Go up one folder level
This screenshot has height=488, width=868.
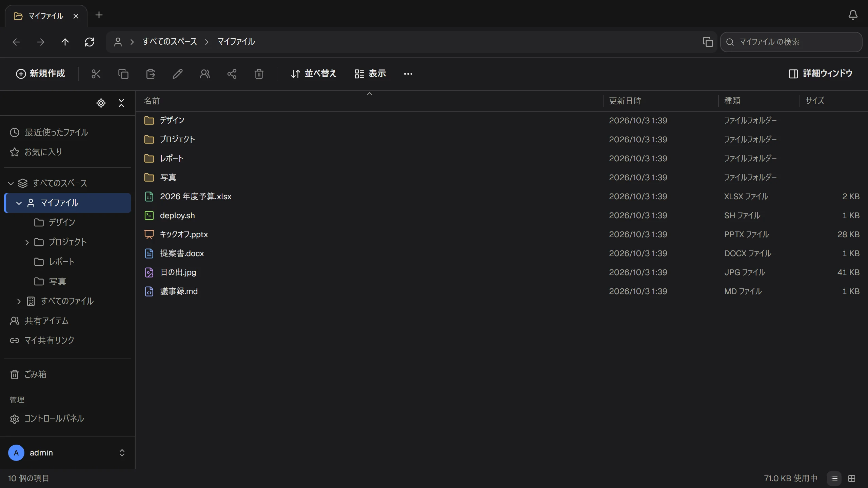(x=65, y=42)
